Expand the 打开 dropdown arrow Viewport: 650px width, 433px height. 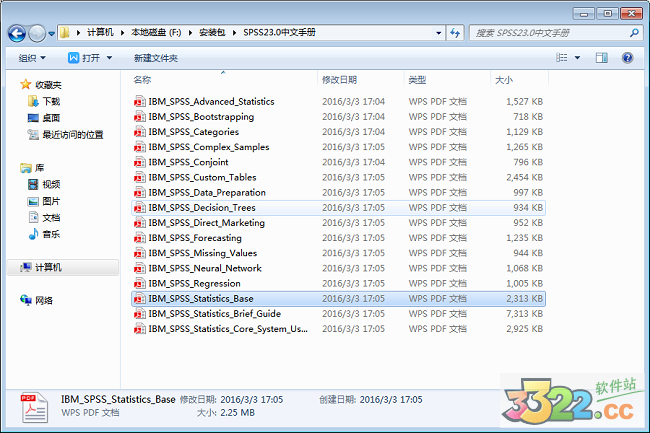[x=109, y=58]
